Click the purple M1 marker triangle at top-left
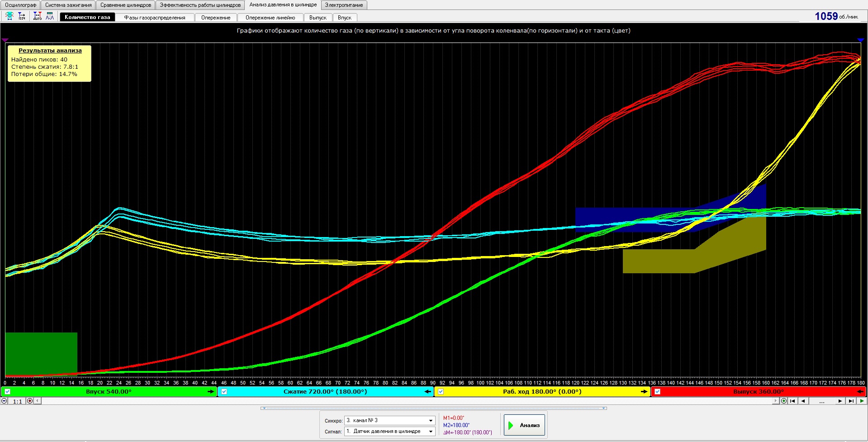This screenshot has height=442, width=868. coord(5,40)
